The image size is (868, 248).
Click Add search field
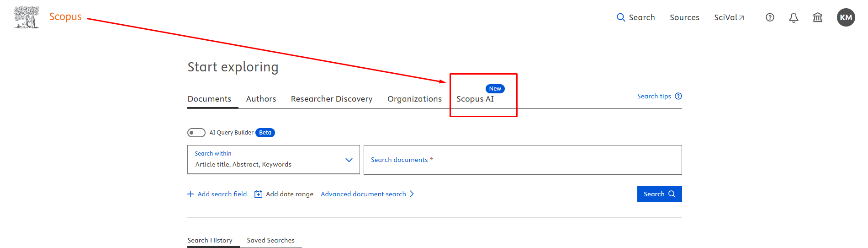(217, 194)
